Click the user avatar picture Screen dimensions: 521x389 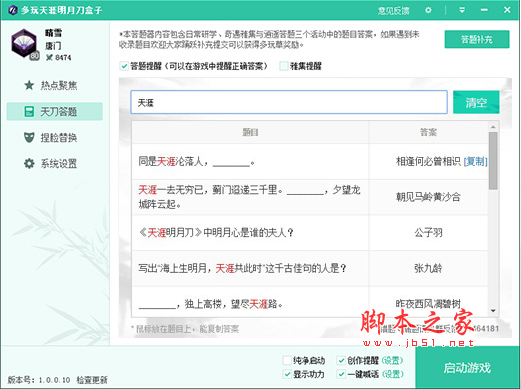pos(24,43)
